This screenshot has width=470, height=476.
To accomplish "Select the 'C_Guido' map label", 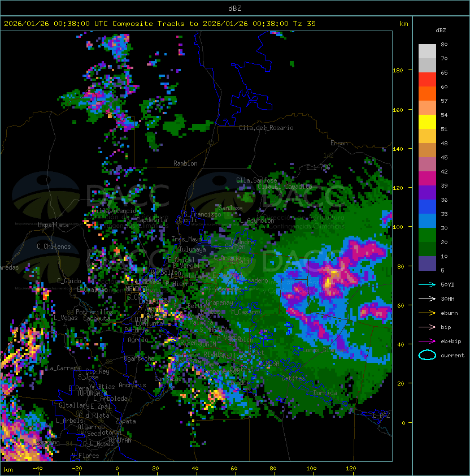I will coord(69,281).
